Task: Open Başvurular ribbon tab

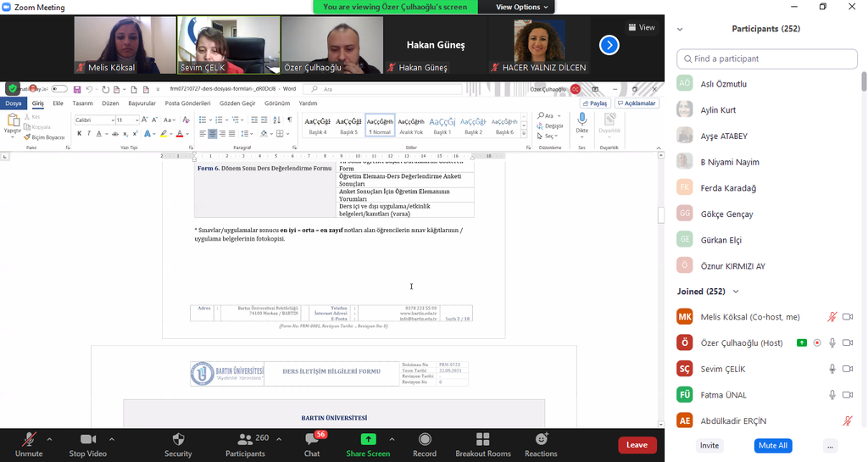Action: (x=142, y=103)
